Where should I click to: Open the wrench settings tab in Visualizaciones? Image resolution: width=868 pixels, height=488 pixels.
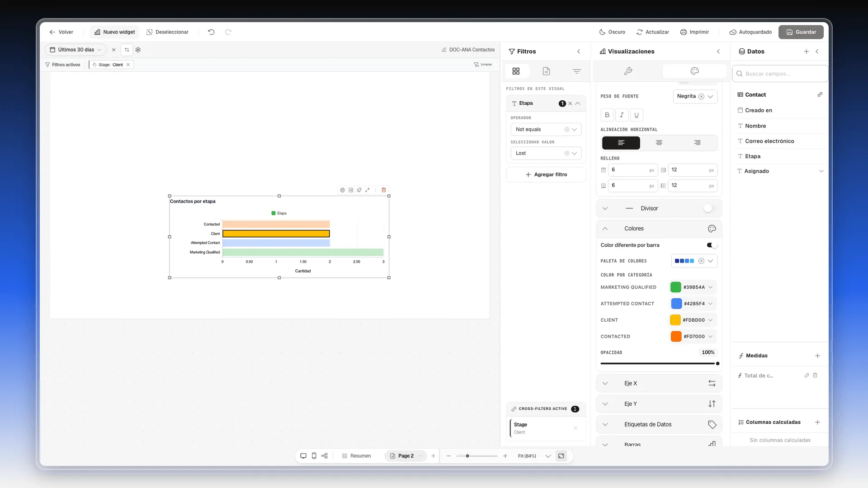pyautogui.click(x=628, y=71)
